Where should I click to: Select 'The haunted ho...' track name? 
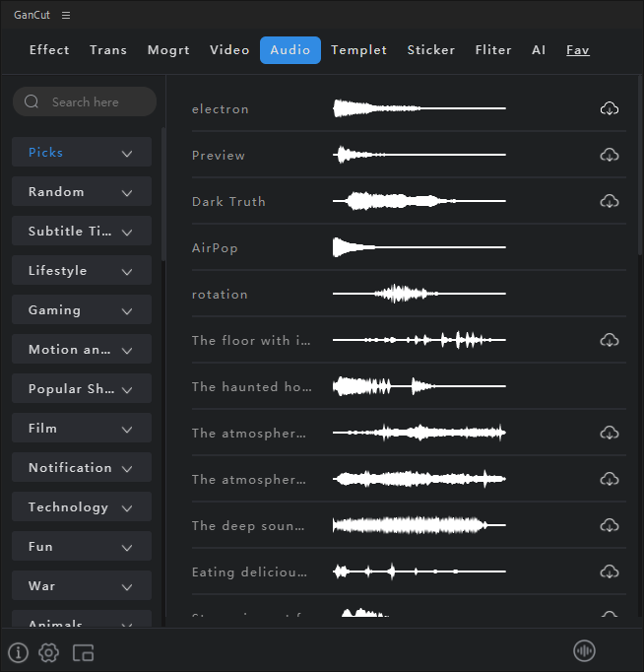252,387
